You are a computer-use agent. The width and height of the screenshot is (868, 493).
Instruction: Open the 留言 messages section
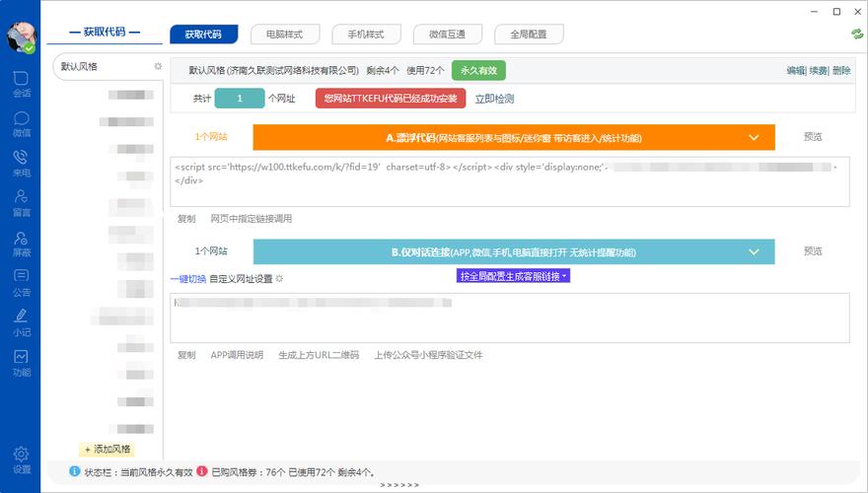pos(21,204)
